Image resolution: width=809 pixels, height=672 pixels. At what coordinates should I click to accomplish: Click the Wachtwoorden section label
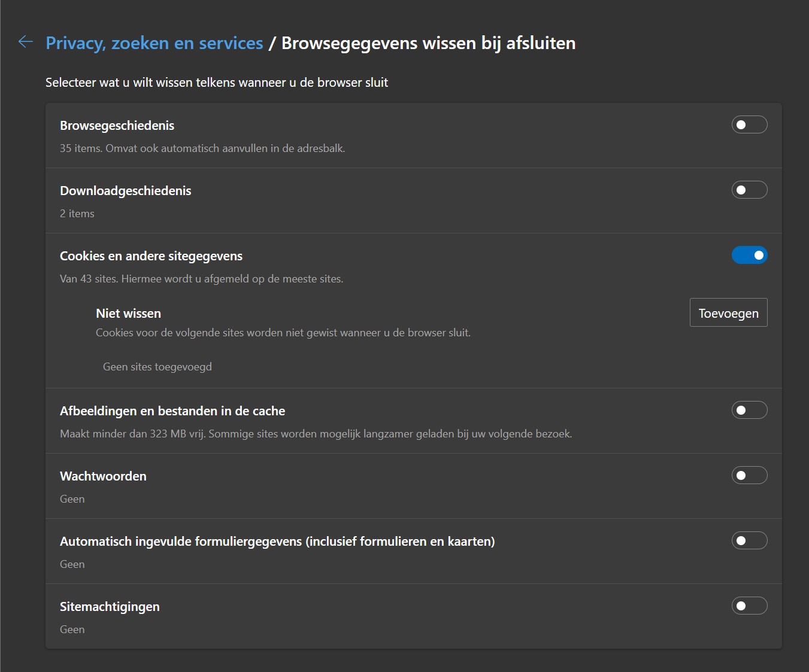[x=102, y=476]
